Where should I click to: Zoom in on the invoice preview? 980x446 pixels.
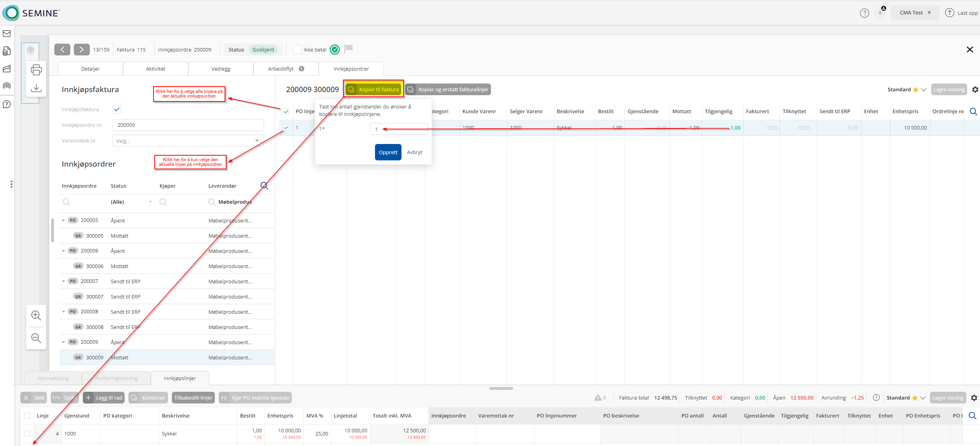pyautogui.click(x=36, y=315)
